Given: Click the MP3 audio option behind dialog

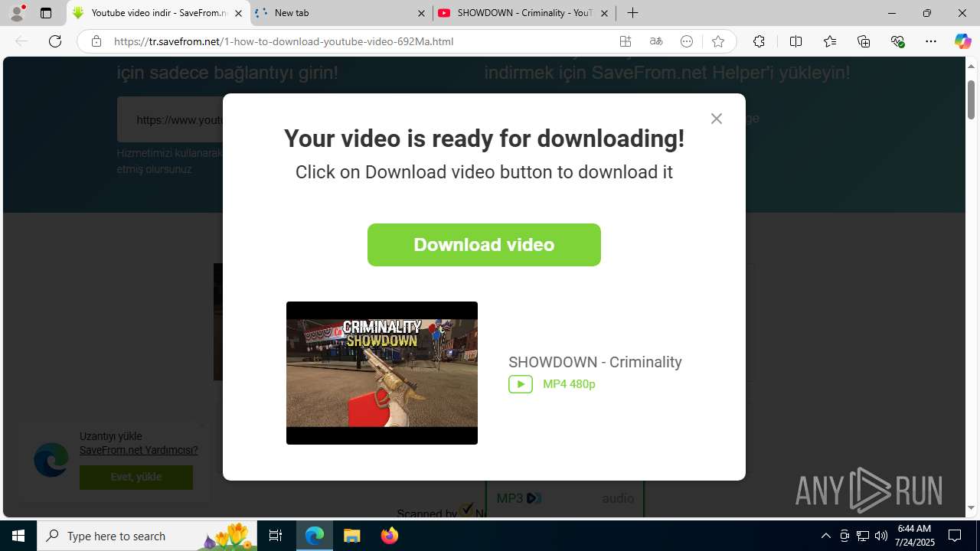Looking at the screenshot, I should [x=565, y=498].
